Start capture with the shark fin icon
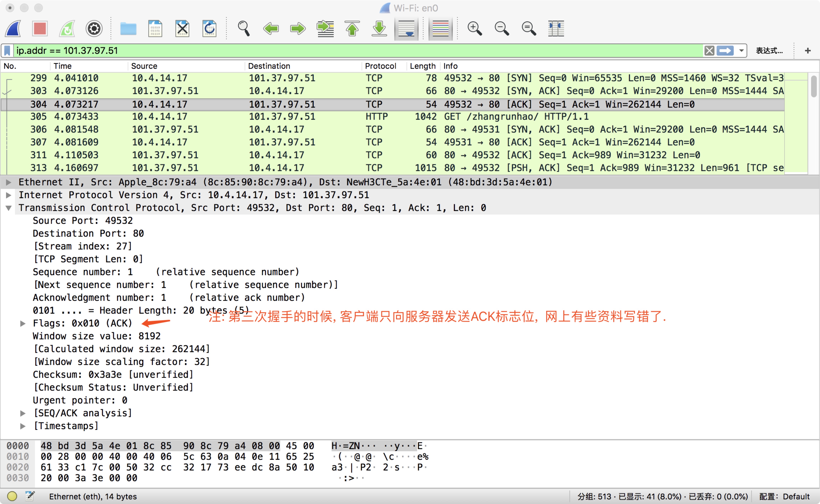Screen dimensions: 820x504 [x=13, y=29]
